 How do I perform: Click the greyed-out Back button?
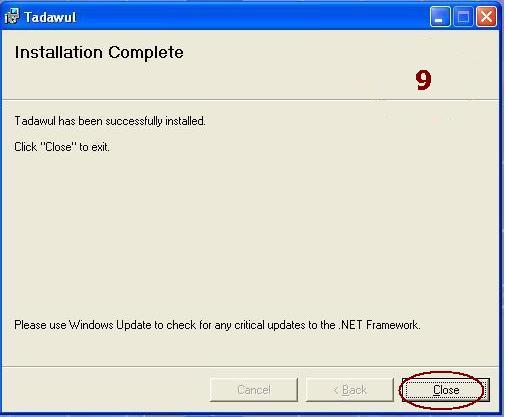tap(350, 390)
